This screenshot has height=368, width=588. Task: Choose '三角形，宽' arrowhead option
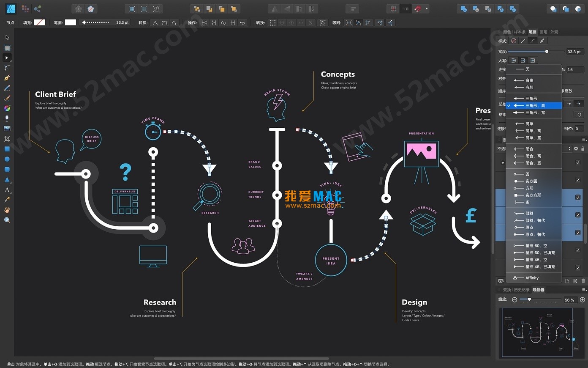pyautogui.click(x=534, y=113)
